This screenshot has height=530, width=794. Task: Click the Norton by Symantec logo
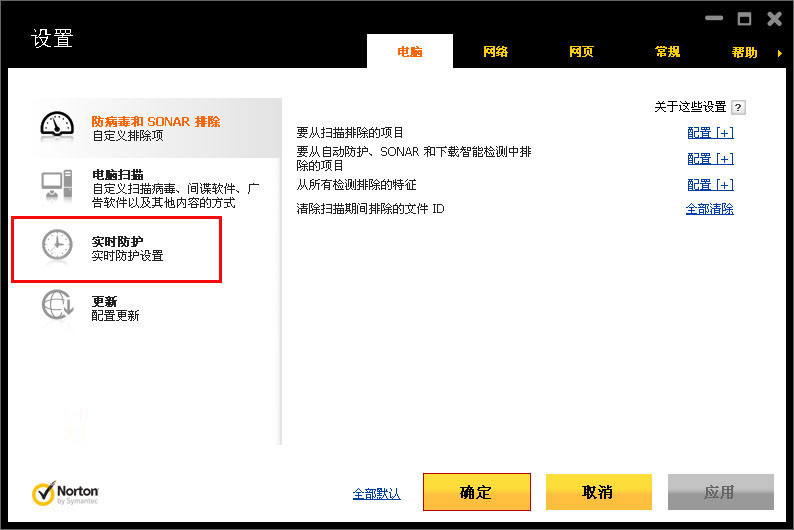(x=65, y=493)
